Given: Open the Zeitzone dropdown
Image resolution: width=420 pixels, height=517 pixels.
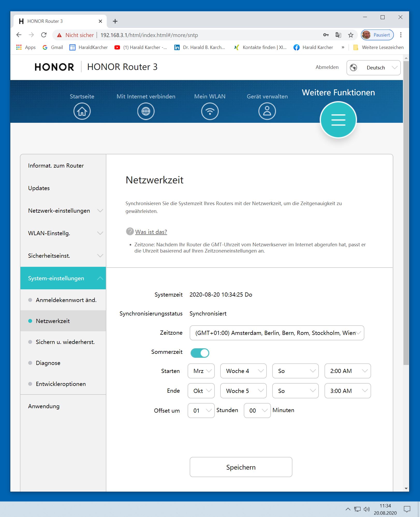Looking at the screenshot, I should pyautogui.click(x=277, y=333).
